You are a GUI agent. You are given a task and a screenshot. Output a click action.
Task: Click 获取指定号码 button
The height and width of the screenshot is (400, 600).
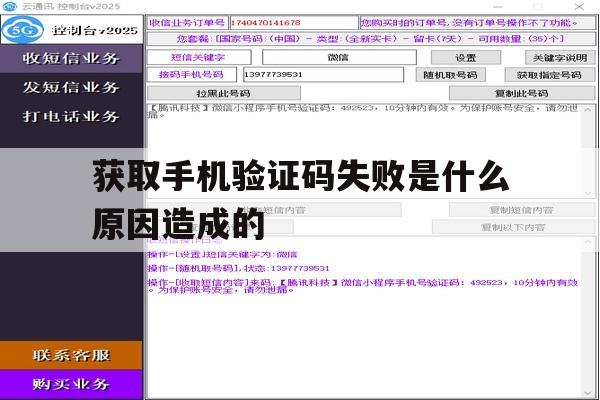pos(549,75)
